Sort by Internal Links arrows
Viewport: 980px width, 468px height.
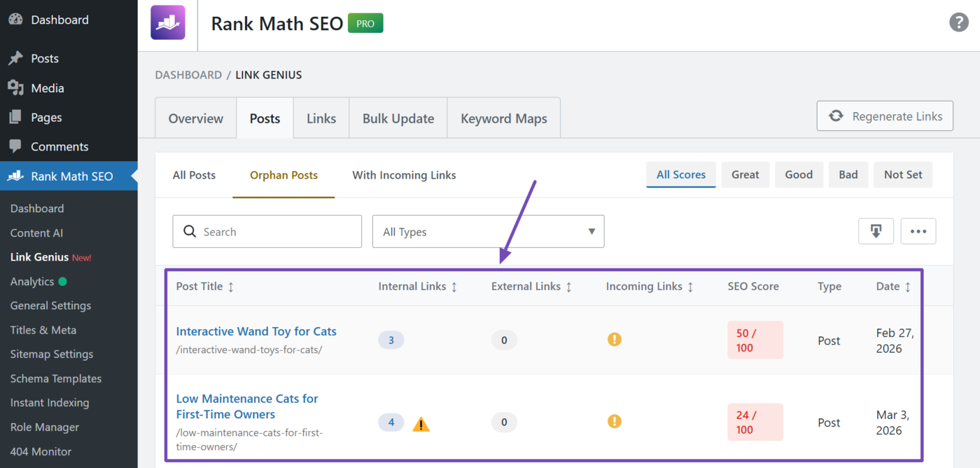coord(454,287)
